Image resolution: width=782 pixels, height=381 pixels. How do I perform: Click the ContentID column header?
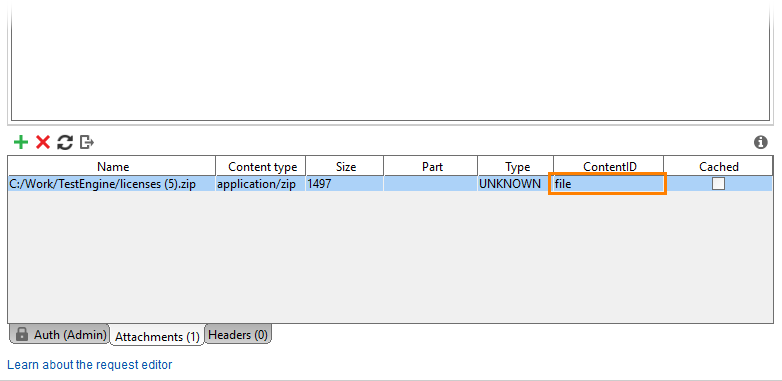click(609, 167)
